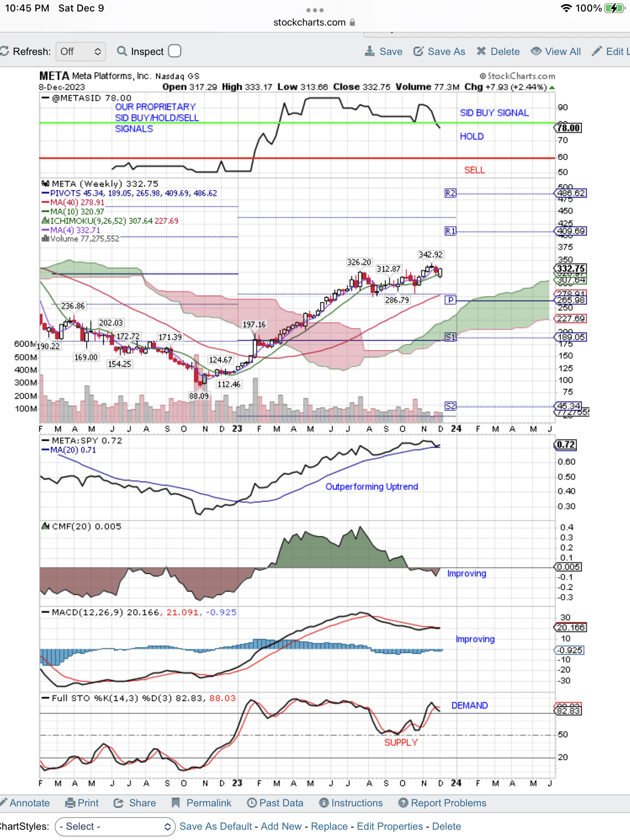Image resolution: width=630 pixels, height=840 pixels.
Task: Click the Save As link
Action: pos(446,51)
